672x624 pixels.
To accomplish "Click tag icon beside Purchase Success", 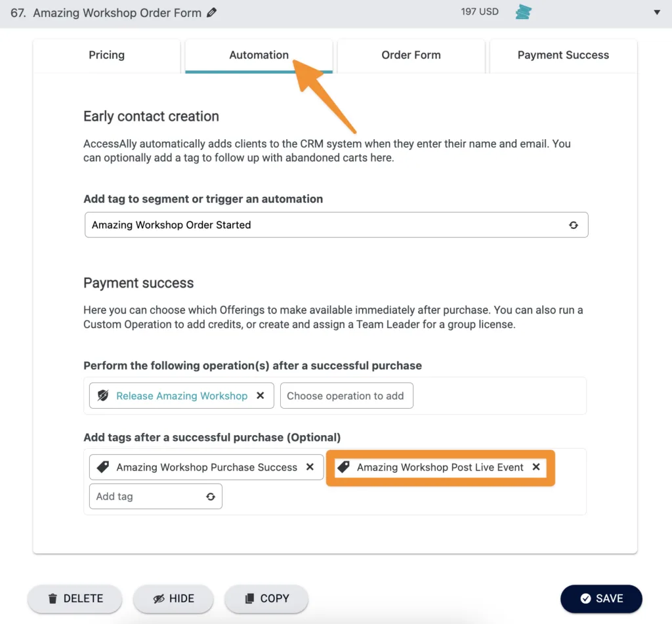I will 103,467.
